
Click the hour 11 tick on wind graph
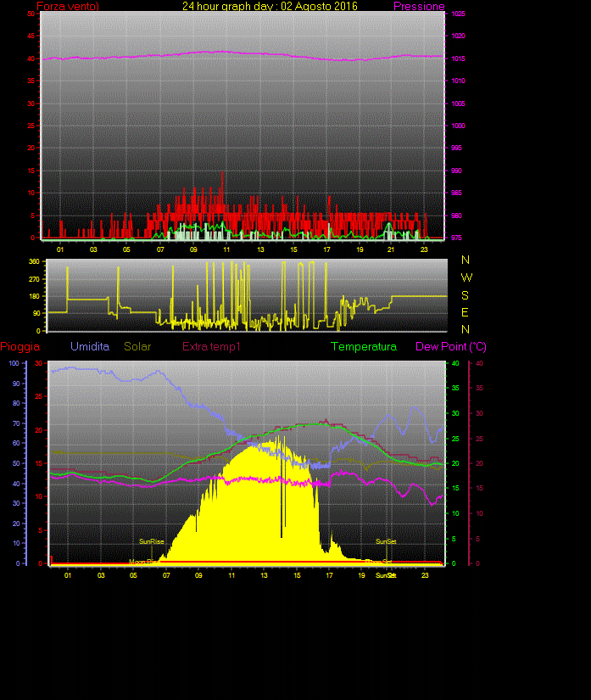tap(226, 249)
